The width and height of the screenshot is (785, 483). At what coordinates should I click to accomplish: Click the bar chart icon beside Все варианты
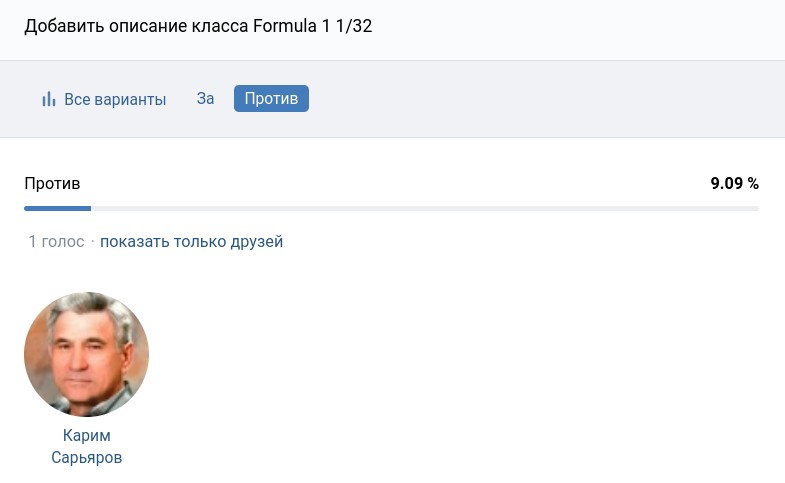tap(48, 99)
